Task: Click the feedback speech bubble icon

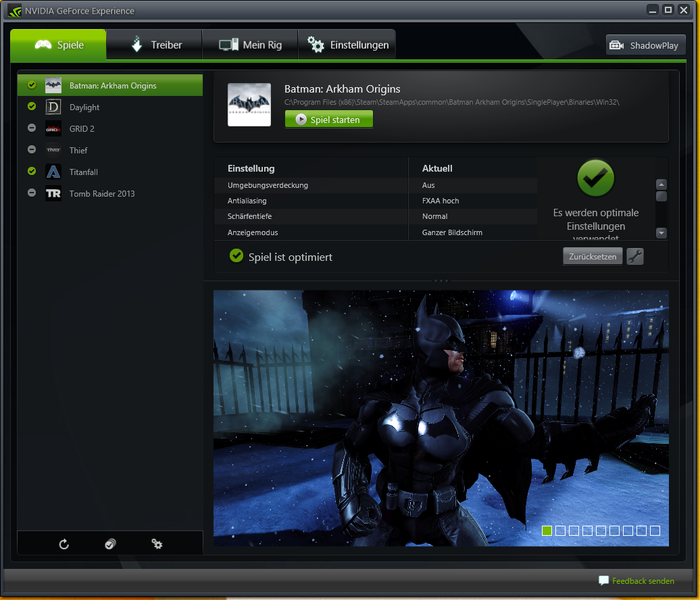Action: pos(603,580)
